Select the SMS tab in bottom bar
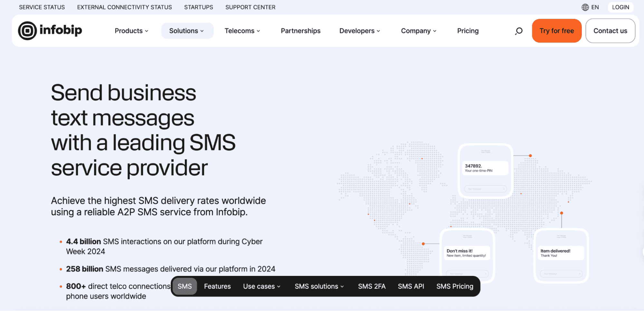The image size is (644, 311). 185,286
